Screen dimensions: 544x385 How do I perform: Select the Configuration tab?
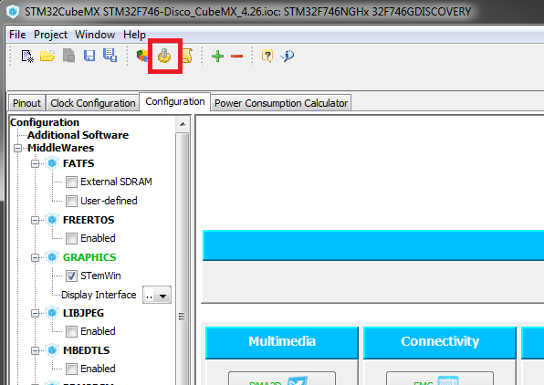pyautogui.click(x=175, y=102)
